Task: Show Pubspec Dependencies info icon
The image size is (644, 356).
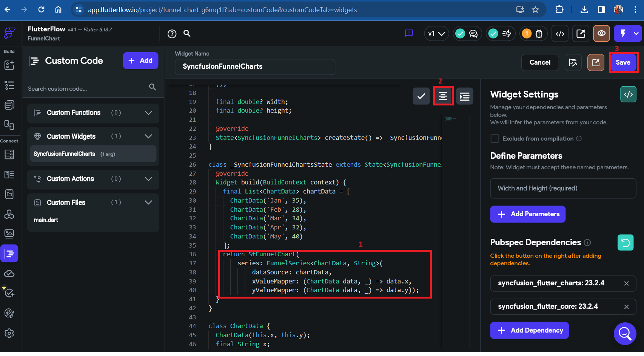Action: [x=587, y=243]
